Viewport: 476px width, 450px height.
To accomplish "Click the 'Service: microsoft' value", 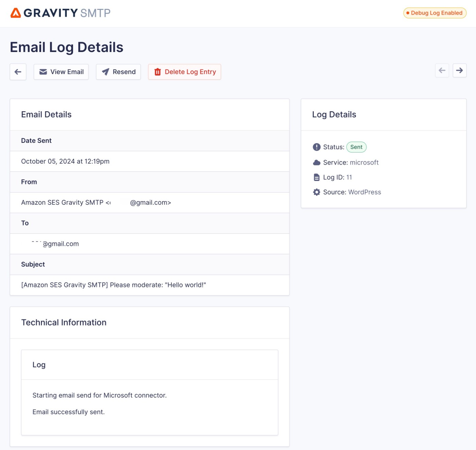I will point(364,163).
